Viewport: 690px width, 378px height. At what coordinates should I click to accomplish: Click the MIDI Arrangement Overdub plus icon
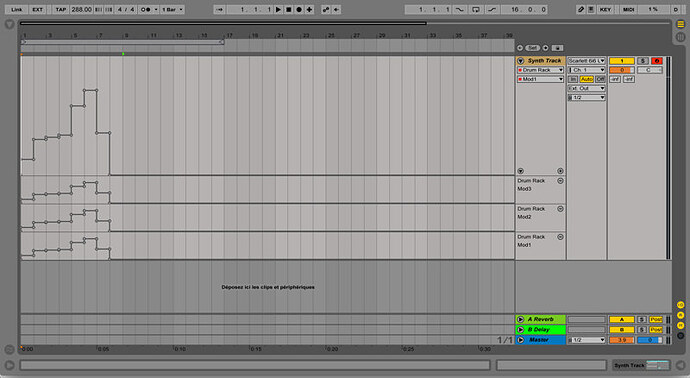(309, 9)
